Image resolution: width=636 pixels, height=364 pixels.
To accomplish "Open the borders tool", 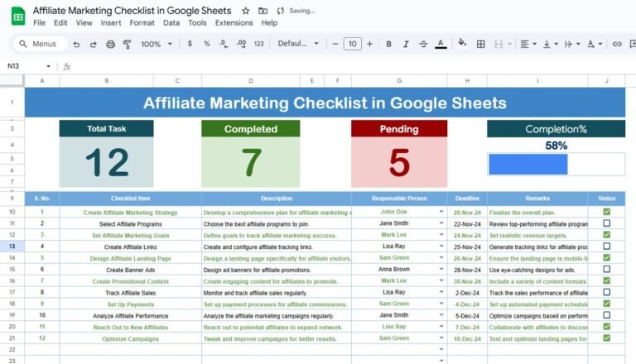I will click(x=480, y=44).
